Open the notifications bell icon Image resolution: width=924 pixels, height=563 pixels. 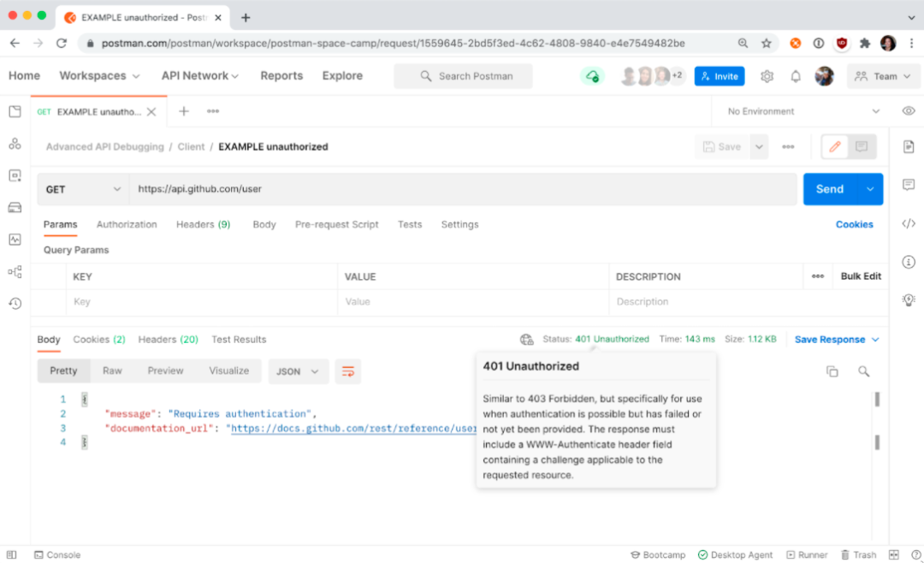796,76
